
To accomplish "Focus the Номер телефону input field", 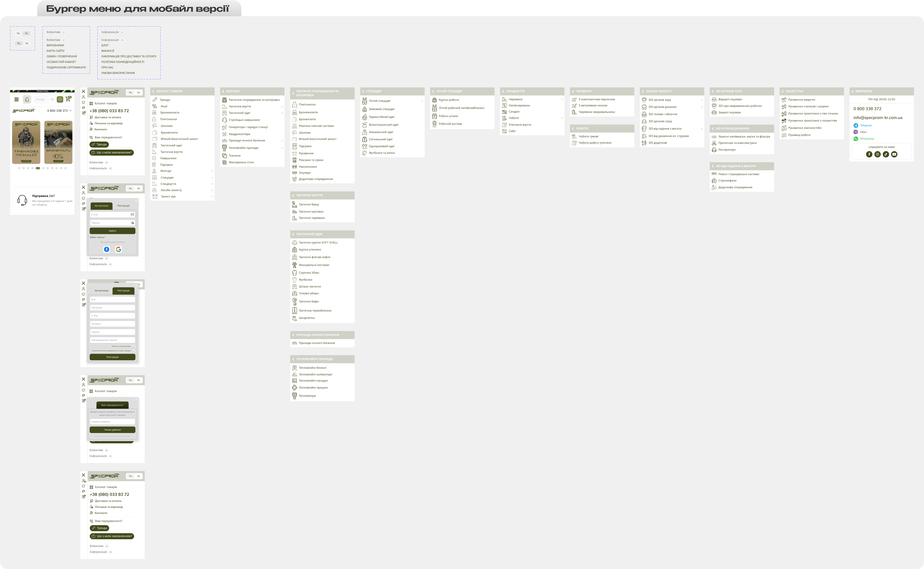I will click(112, 421).
